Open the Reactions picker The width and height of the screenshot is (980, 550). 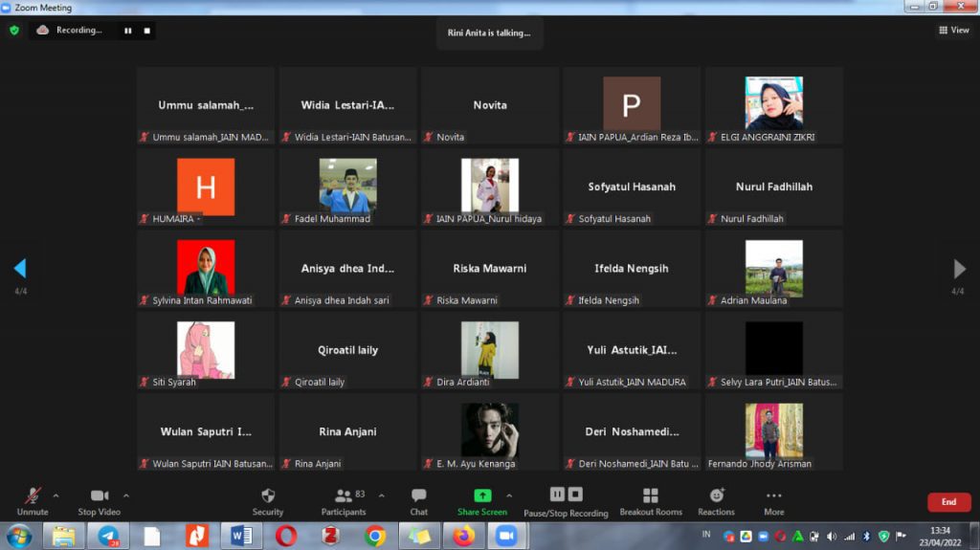tap(716, 500)
